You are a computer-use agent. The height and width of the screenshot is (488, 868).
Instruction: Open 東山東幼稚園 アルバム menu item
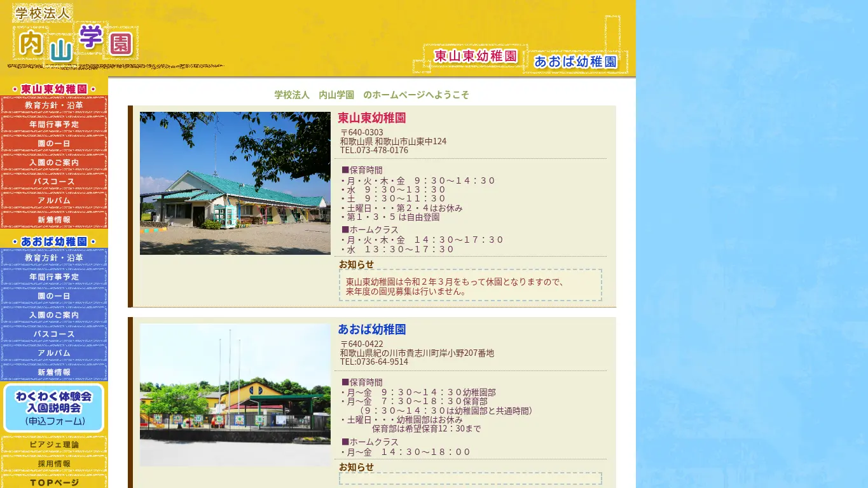point(54,201)
